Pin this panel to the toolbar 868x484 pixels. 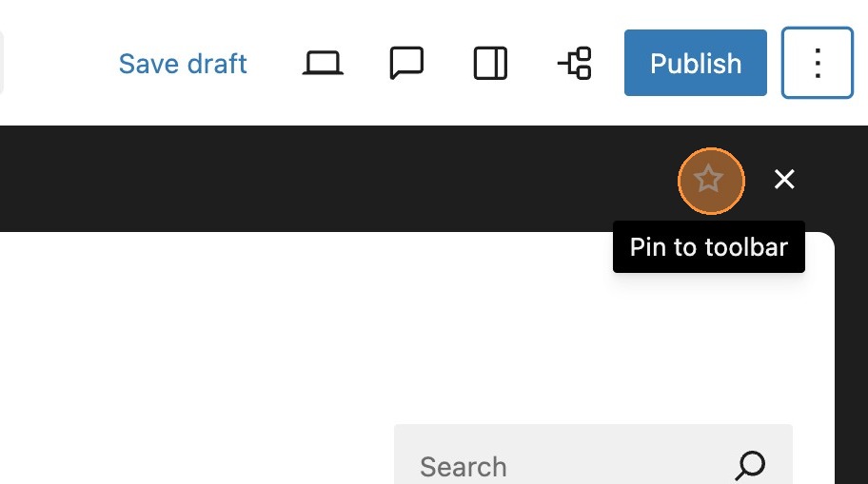pyautogui.click(x=710, y=179)
